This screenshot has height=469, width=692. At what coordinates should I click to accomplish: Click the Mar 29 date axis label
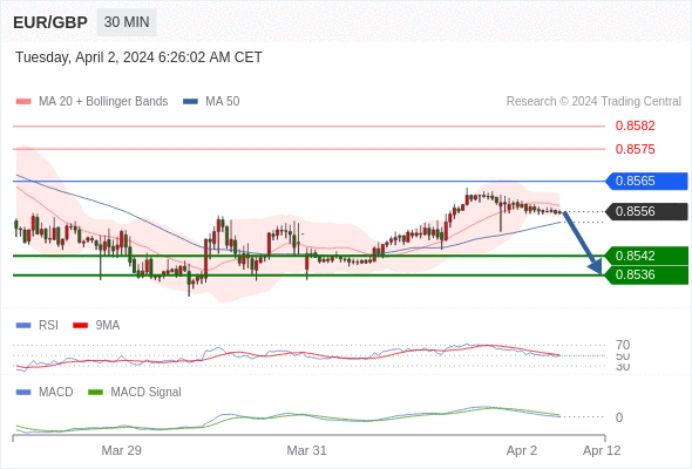pyautogui.click(x=121, y=450)
